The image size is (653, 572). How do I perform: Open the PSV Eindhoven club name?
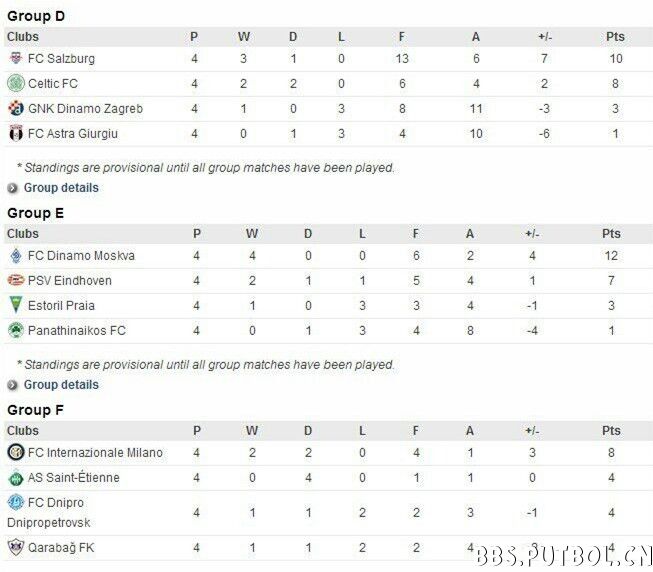tap(70, 281)
